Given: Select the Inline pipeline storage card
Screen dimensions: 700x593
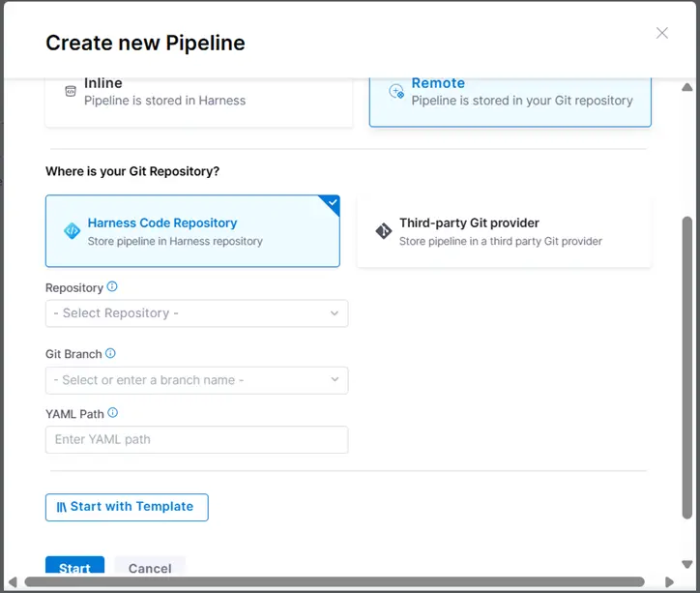Looking at the screenshot, I should [198, 103].
